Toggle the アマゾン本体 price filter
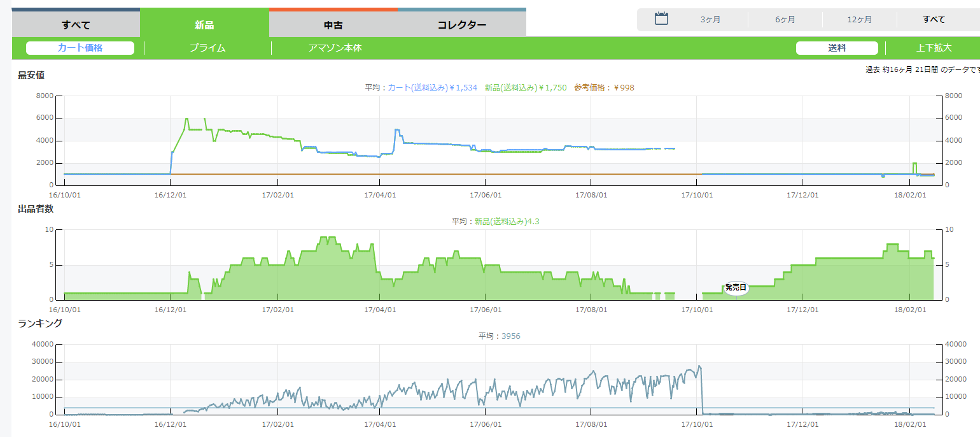Image resolution: width=980 pixels, height=437 pixels. point(335,48)
